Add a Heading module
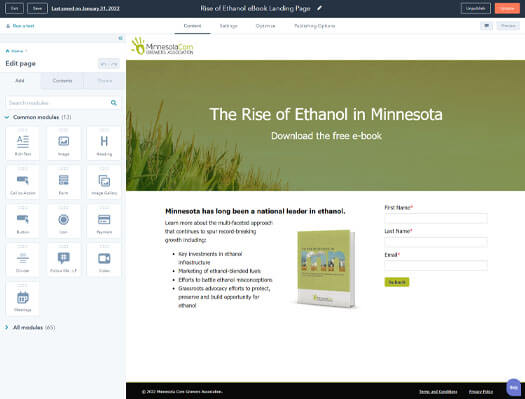The width and height of the screenshot is (525, 399). [x=104, y=144]
